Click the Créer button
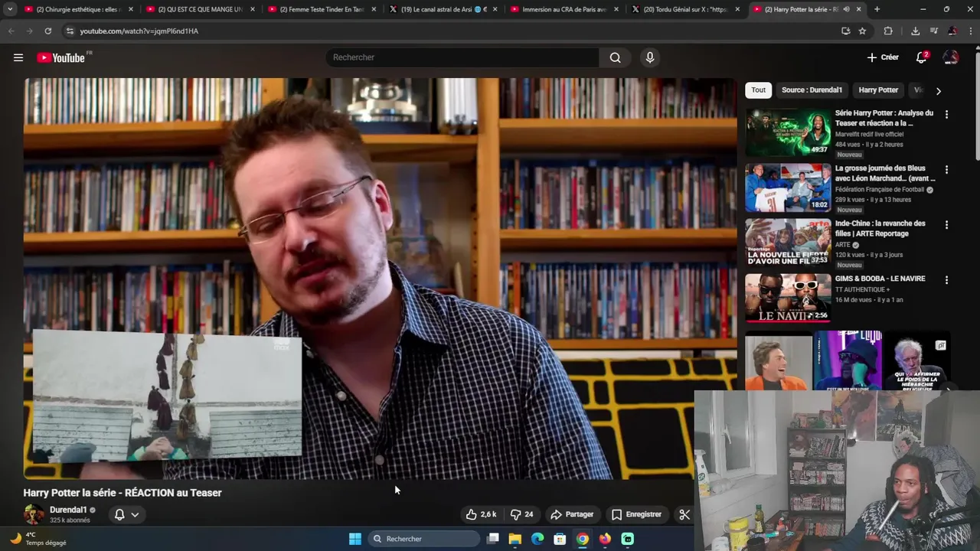Image resolution: width=980 pixels, height=551 pixels. pos(883,57)
